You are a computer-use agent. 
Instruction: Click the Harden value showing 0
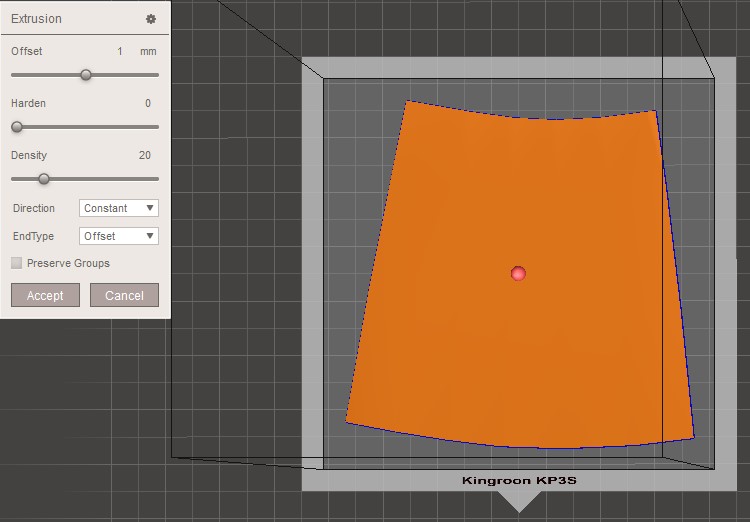click(148, 103)
